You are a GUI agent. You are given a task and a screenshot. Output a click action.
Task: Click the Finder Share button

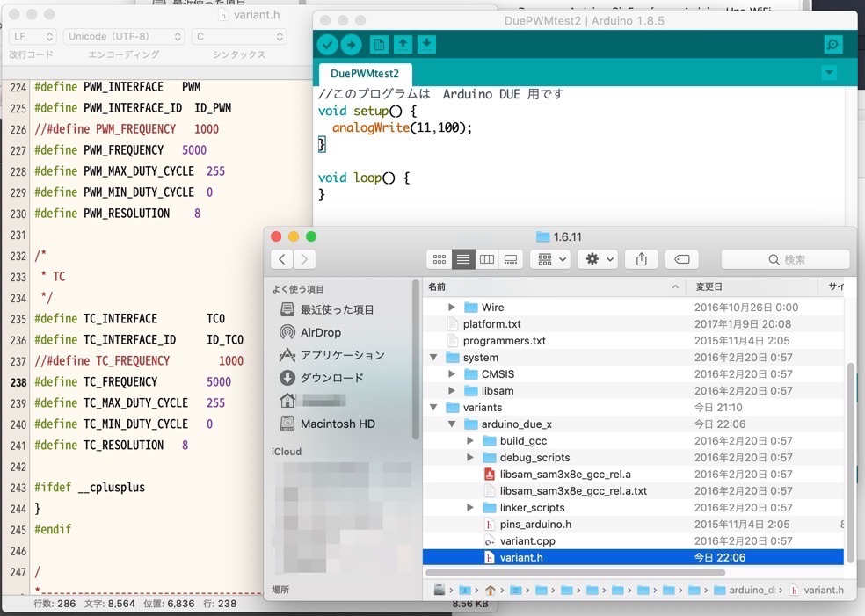(x=641, y=259)
